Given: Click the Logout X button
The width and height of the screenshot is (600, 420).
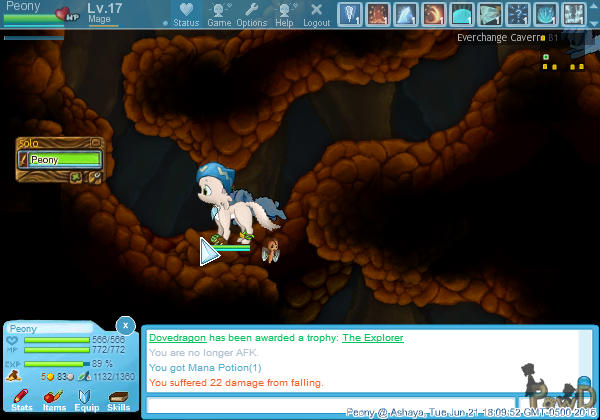Looking at the screenshot, I should [x=316, y=13].
